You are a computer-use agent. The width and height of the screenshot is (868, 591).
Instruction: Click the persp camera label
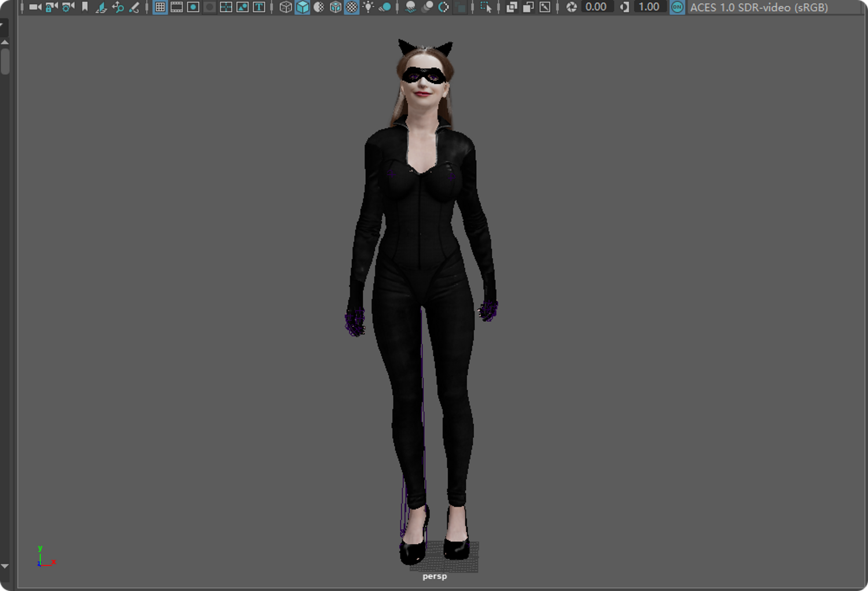coord(435,576)
